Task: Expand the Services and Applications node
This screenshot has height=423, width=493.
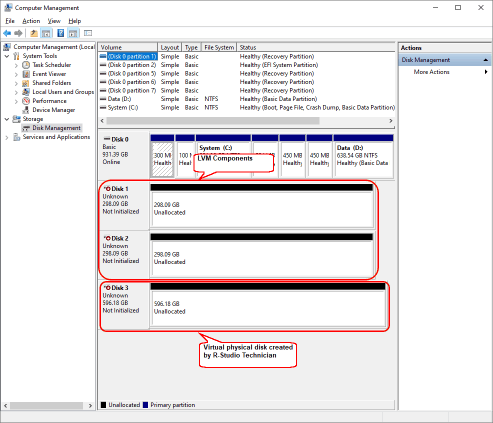Action: tap(7, 137)
